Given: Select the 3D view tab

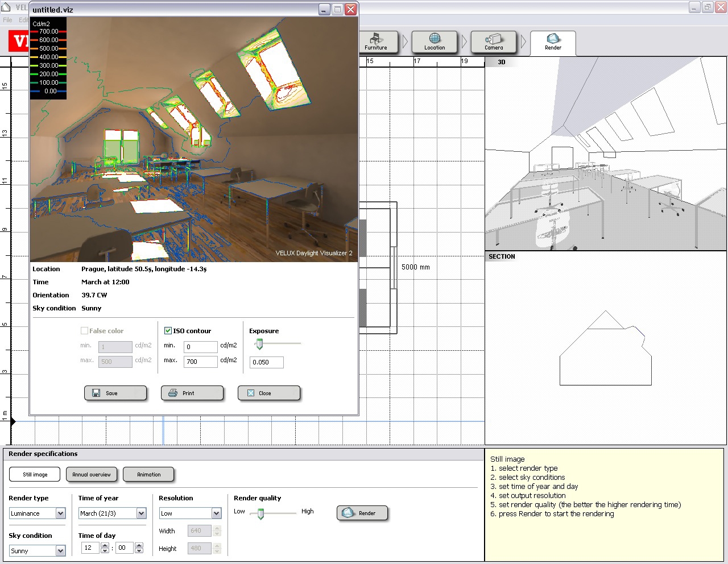Looking at the screenshot, I should 500,62.
